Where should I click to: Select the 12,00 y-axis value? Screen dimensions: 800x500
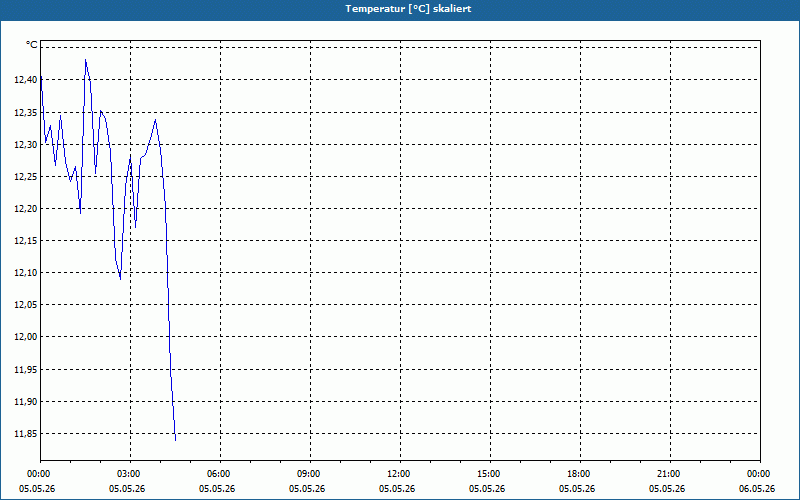[26, 337]
